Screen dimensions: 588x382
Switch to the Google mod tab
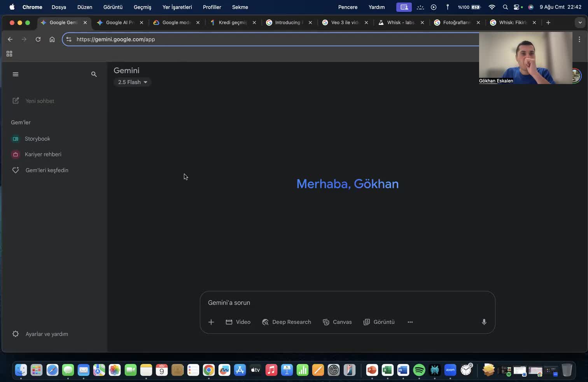coord(176,23)
